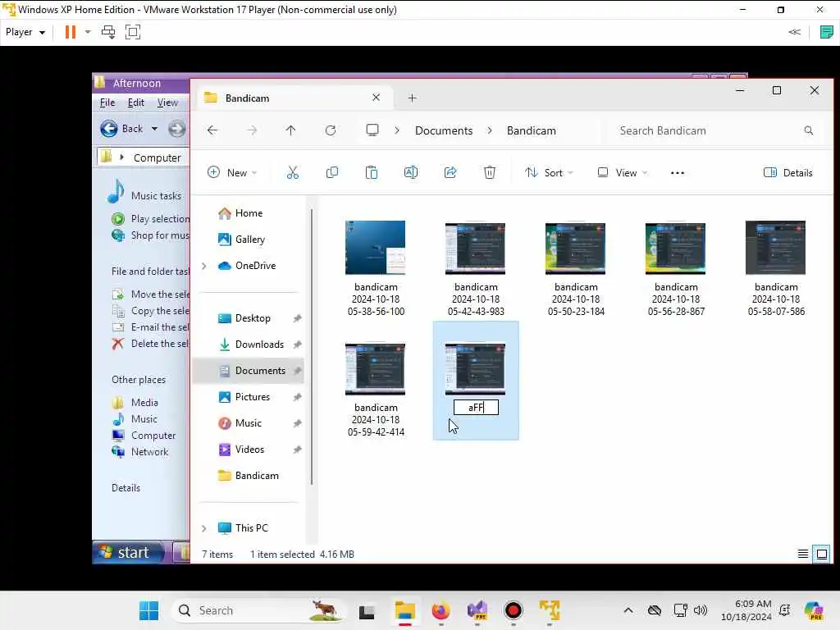840x630 pixels.
Task: Refresh the Bandicam folder view
Action: point(331,130)
